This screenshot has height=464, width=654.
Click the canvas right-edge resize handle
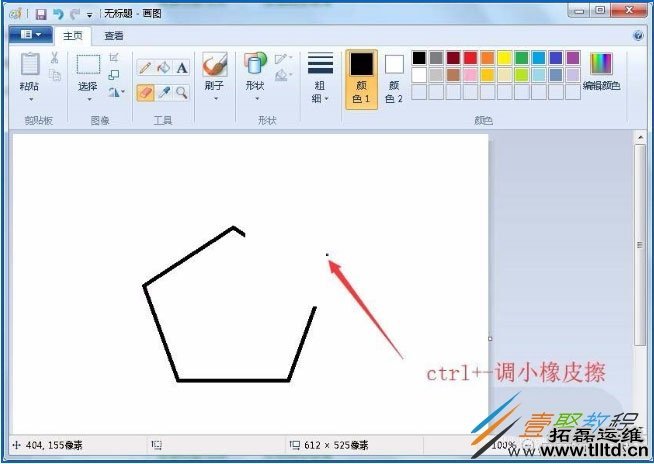490,339
